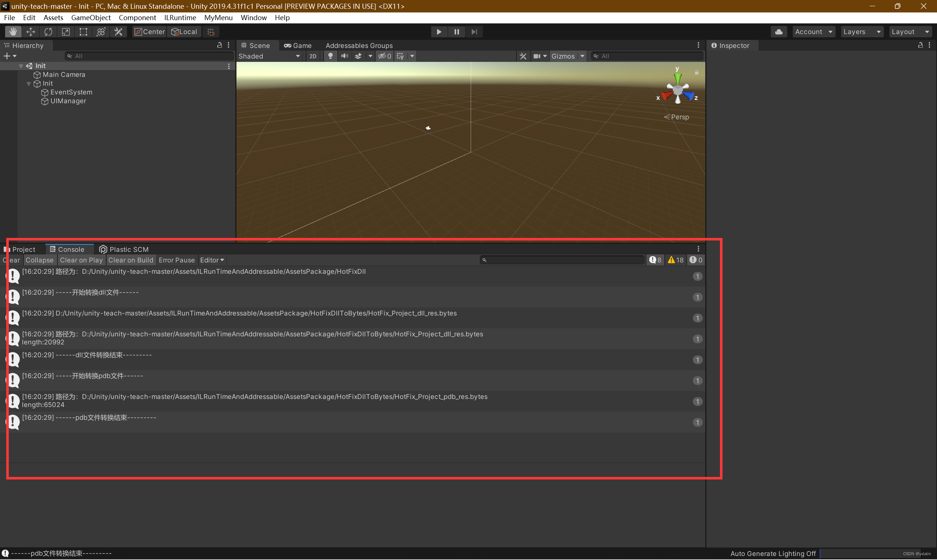The width and height of the screenshot is (937, 560).
Task: Open the GameObject menu
Action: pos(91,18)
